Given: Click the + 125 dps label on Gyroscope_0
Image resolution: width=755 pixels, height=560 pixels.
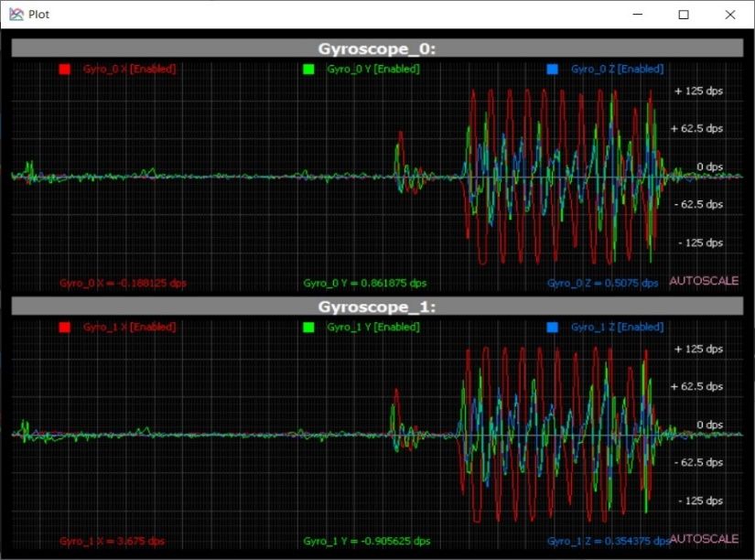Looking at the screenshot, I should click(x=698, y=91).
